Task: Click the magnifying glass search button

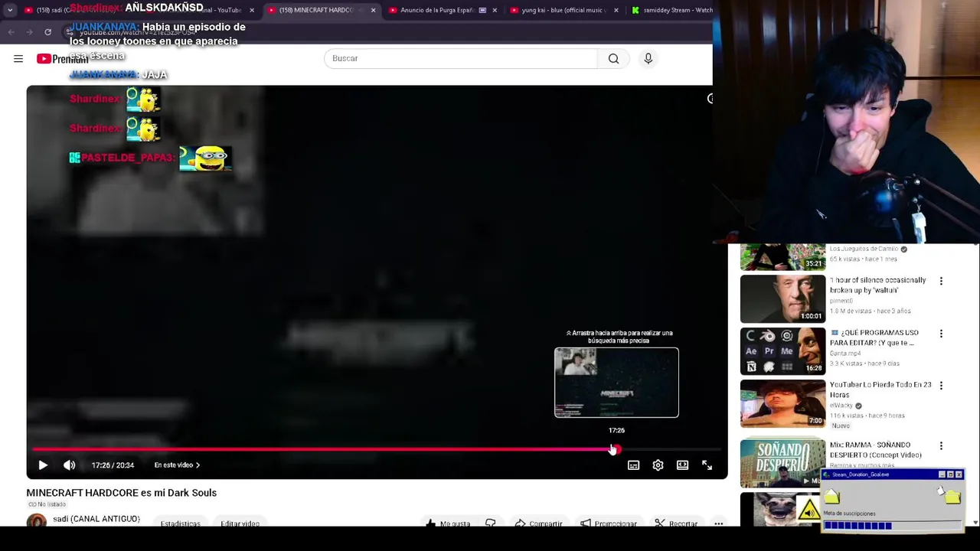Action: [x=613, y=58]
